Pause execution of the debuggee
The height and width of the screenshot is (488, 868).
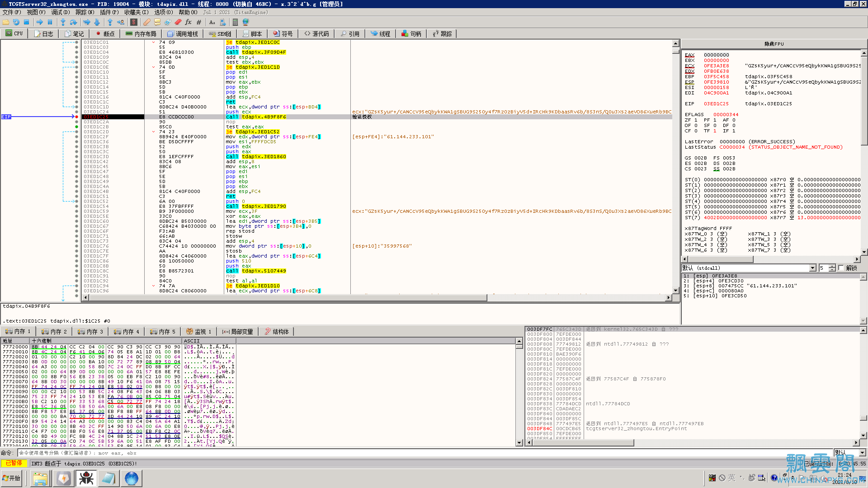[x=50, y=22]
